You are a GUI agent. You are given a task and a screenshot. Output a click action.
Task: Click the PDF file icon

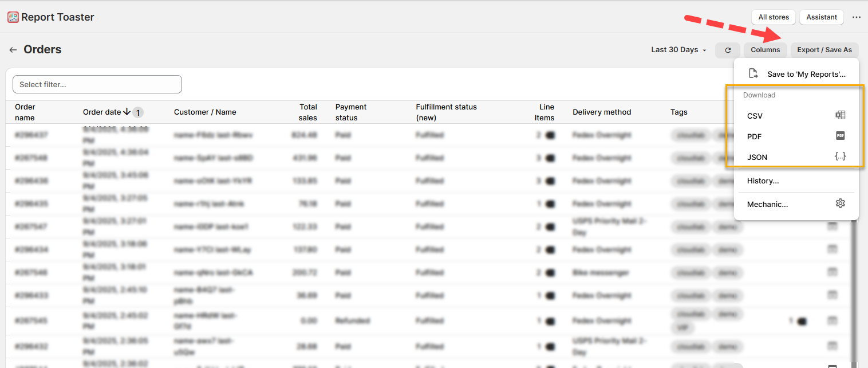[x=840, y=136]
